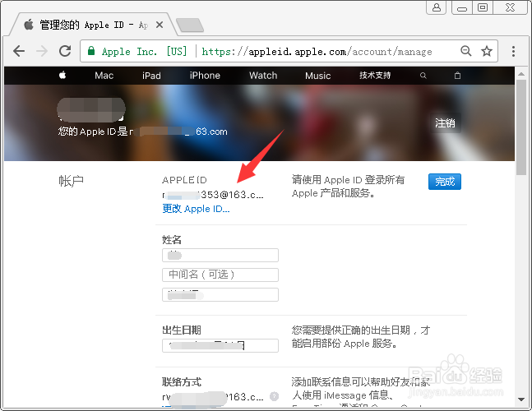
Task: Click the address bar URL
Action: pos(317,52)
